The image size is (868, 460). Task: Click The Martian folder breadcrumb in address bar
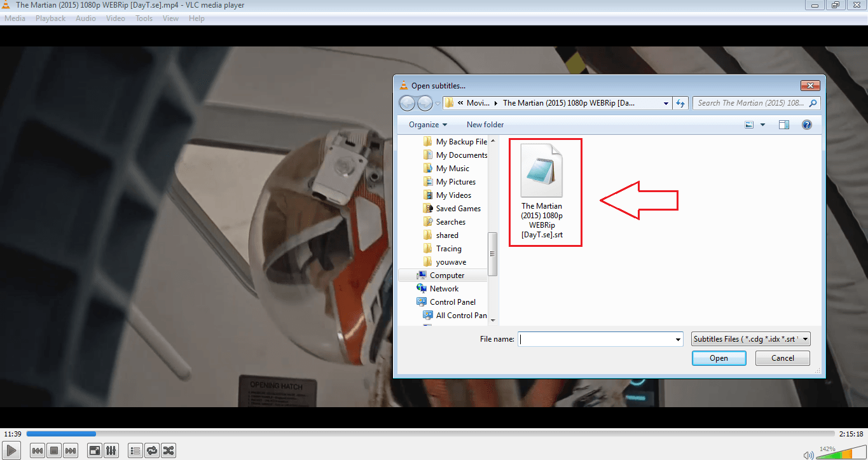568,103
